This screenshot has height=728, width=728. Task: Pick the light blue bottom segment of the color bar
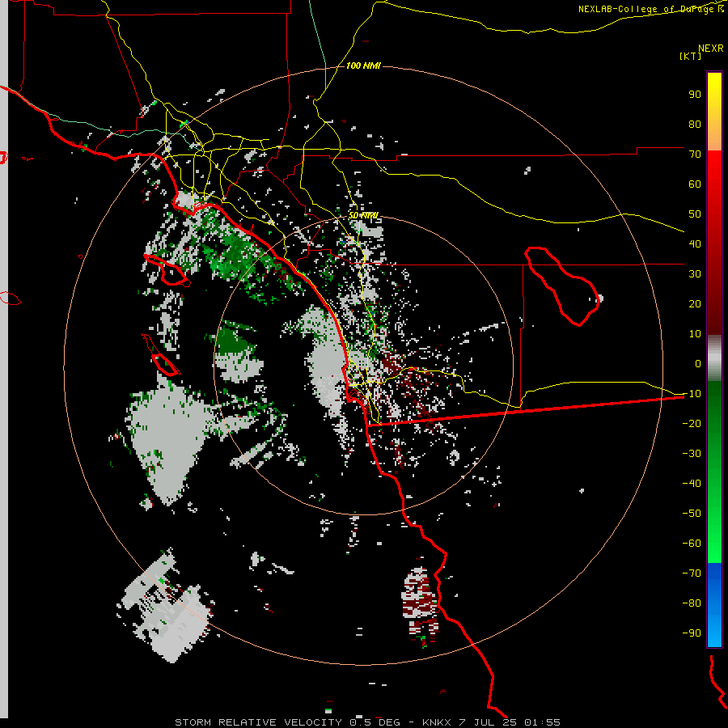714,629
